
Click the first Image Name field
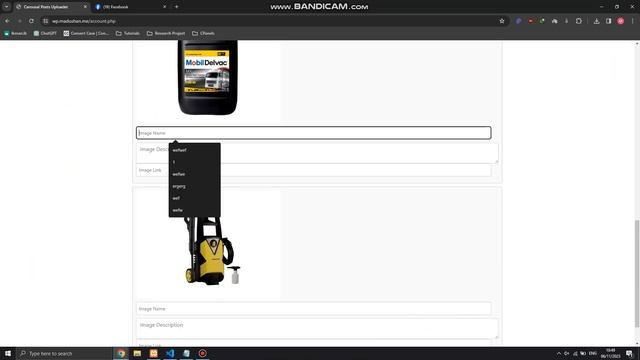point(313,133)
